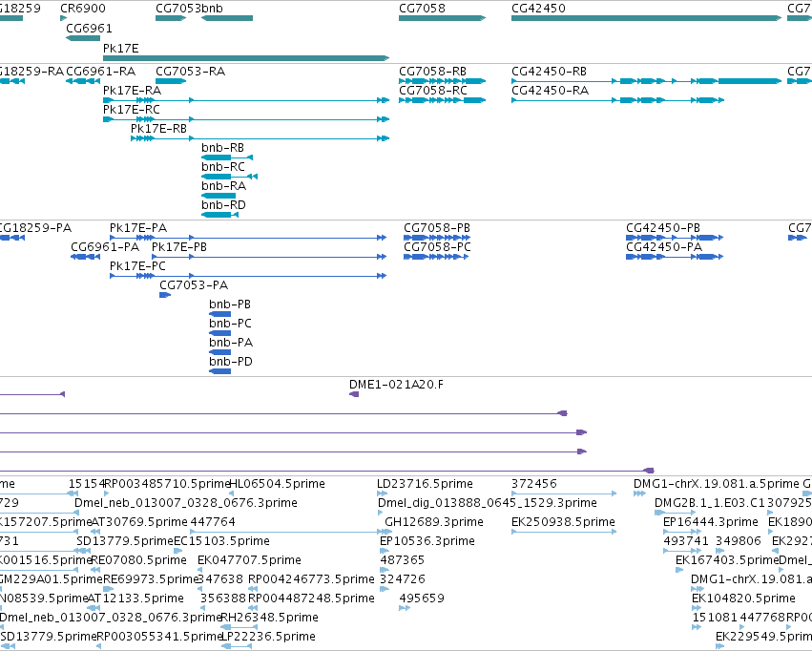Click the bnb-RD transcript label
812x651 pixels.
click(223, 205)
